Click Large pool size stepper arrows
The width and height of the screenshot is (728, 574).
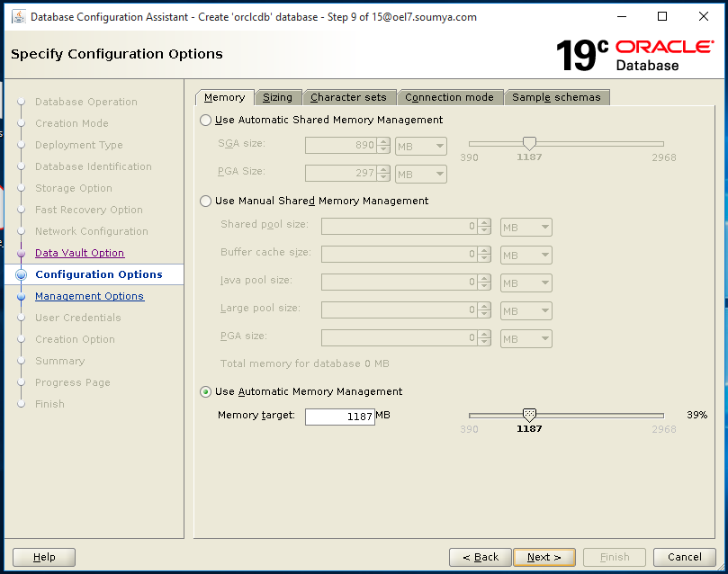click(x=484, y=310)
